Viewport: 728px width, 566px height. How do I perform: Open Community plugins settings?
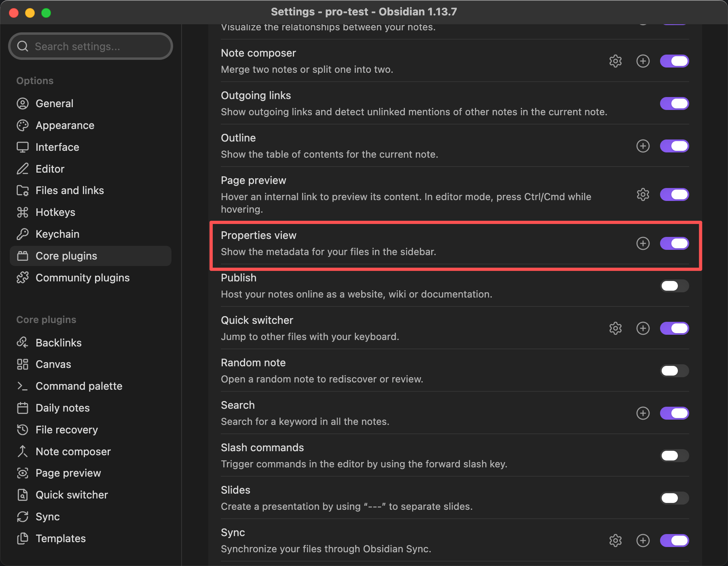point(91,278)
